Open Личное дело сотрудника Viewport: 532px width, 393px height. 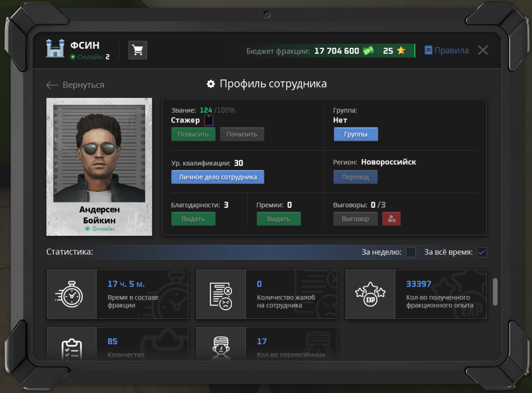click(218, 177)
